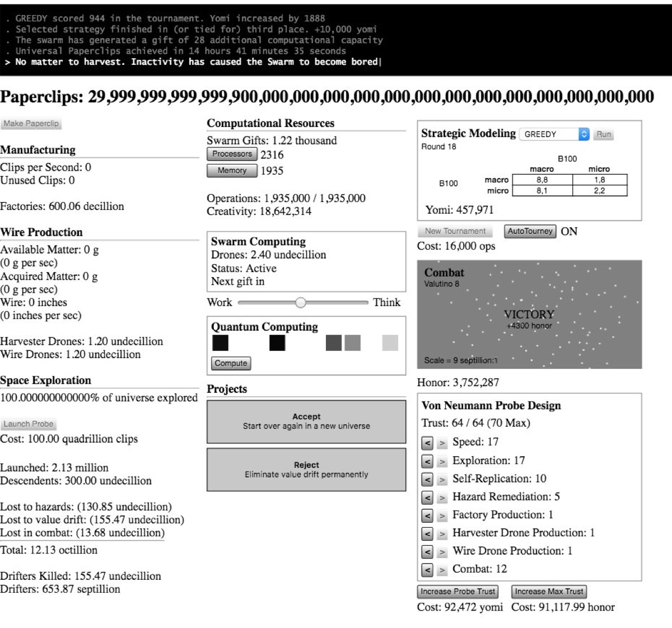
Task: Click the macro-macro payoff cell 8,8
Action: click(x=542, y=180)
